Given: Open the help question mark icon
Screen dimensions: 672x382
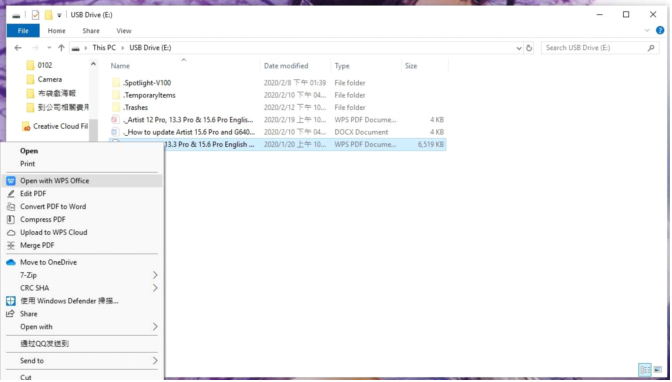Looking at the screenshot, I should pyautogui.click(x=660, y=30).
